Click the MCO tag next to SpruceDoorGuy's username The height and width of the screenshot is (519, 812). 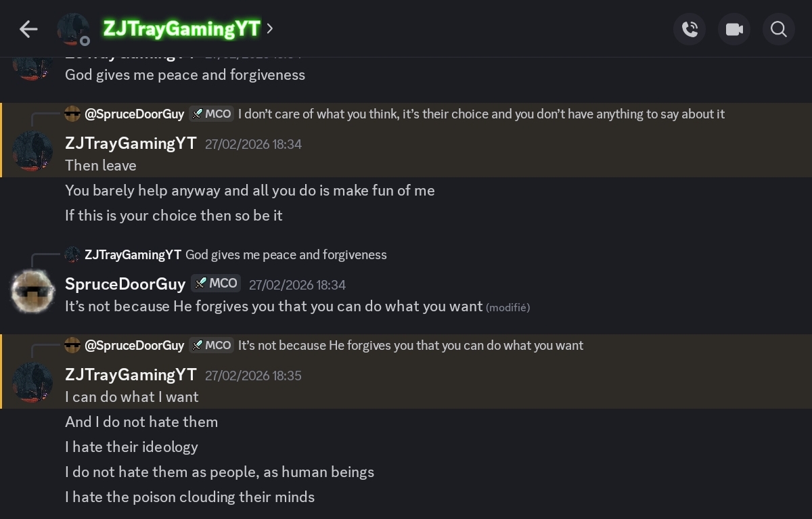pyautogui.click(x=215, y=284)
